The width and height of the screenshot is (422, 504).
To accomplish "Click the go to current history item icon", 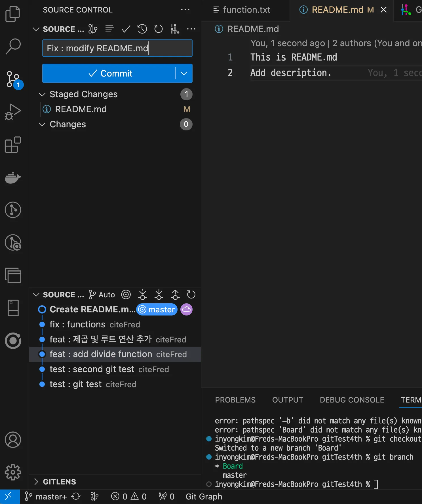I will [x=126, y=295].
